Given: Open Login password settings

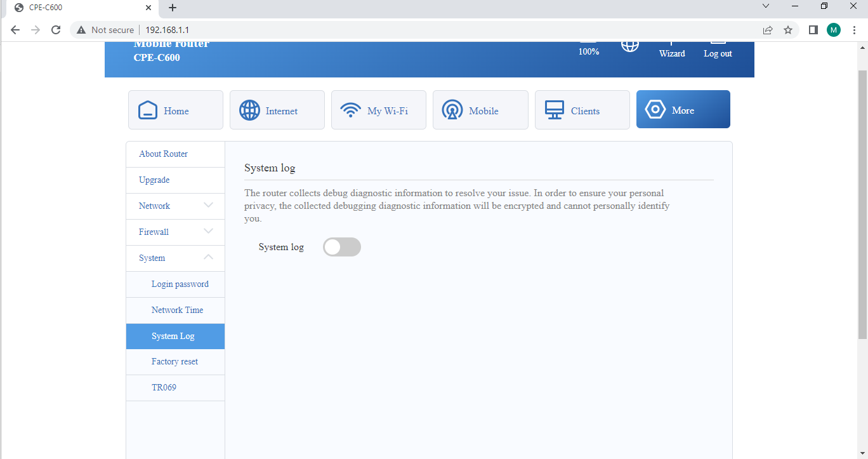Looking at the screenshot, I should point(176,284).
